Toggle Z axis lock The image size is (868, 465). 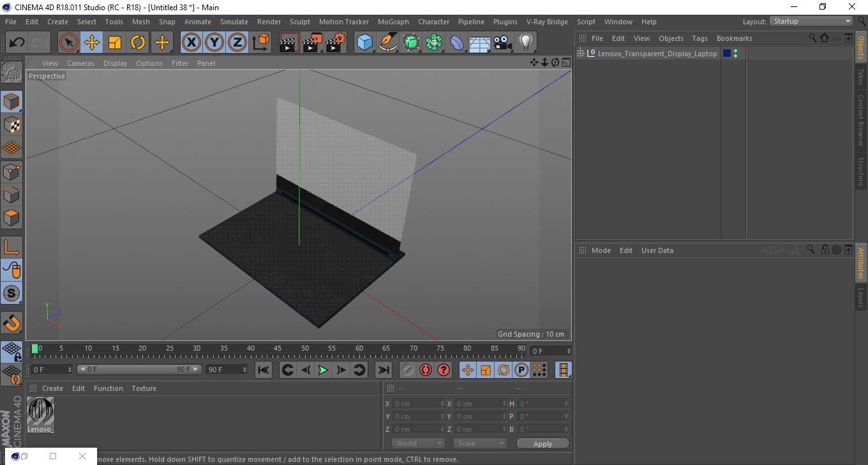(237, 43)
